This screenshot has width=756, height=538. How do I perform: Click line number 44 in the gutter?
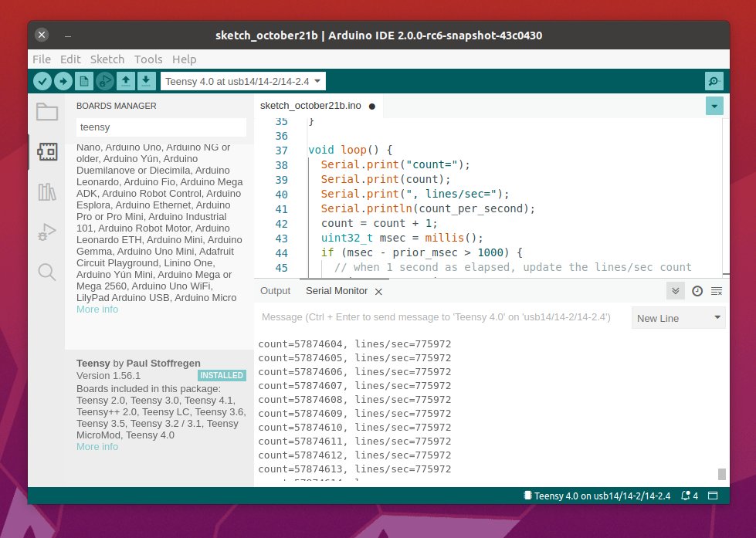pyautogui.click(x=282, y=253)
